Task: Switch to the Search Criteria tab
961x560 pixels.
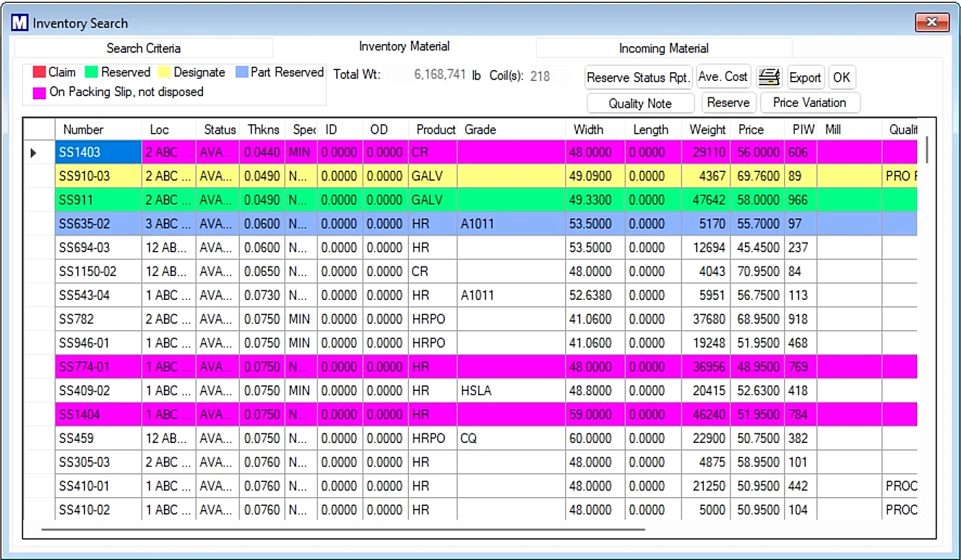Action: tap(144, 48)
